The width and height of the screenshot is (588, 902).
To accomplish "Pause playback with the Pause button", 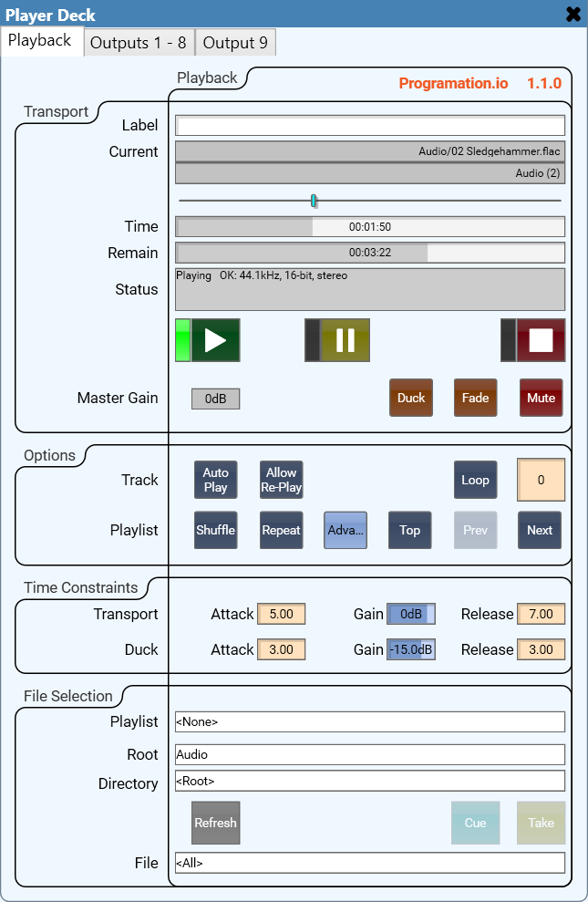I will [346, 340].
